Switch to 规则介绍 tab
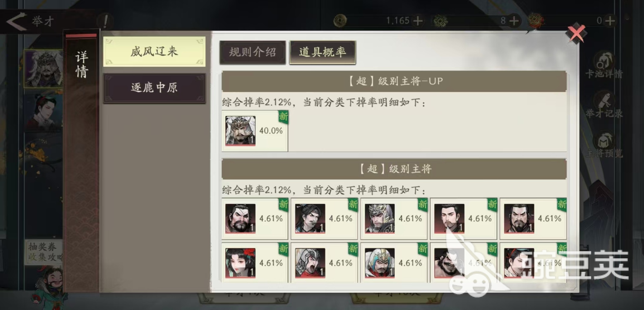The width and height of the screenshot is (644, 310). 252,52
